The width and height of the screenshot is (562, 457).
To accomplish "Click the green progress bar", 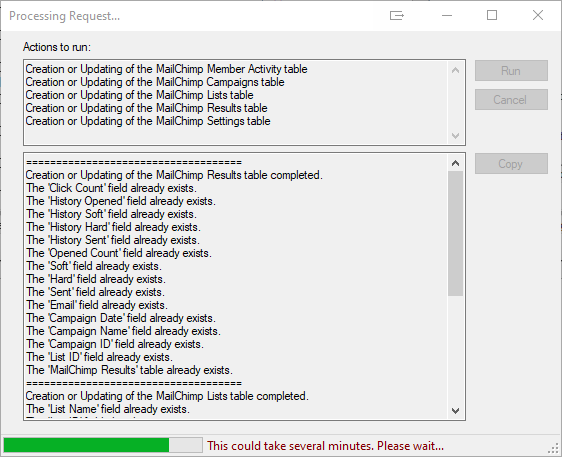I will [103, 445].
